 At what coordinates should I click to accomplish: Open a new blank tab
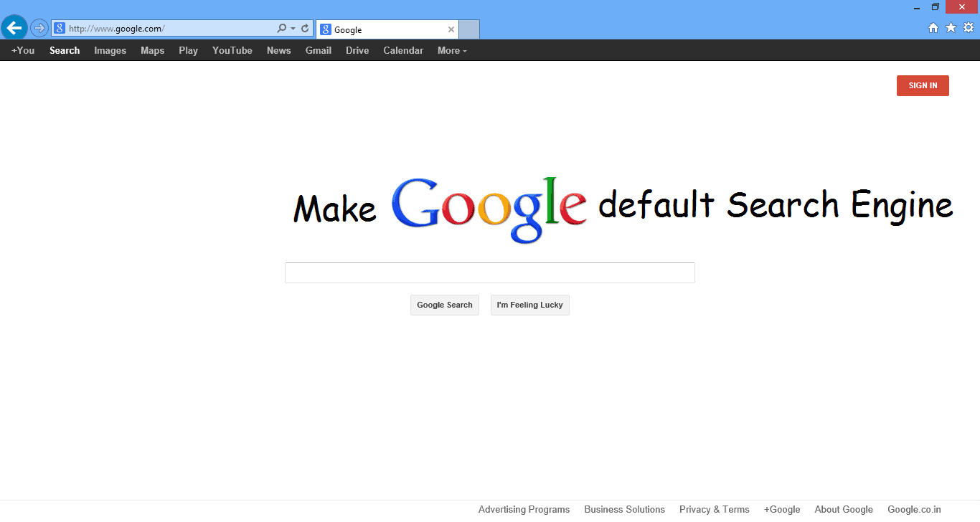pyautogui.click(x=469, y=29)
